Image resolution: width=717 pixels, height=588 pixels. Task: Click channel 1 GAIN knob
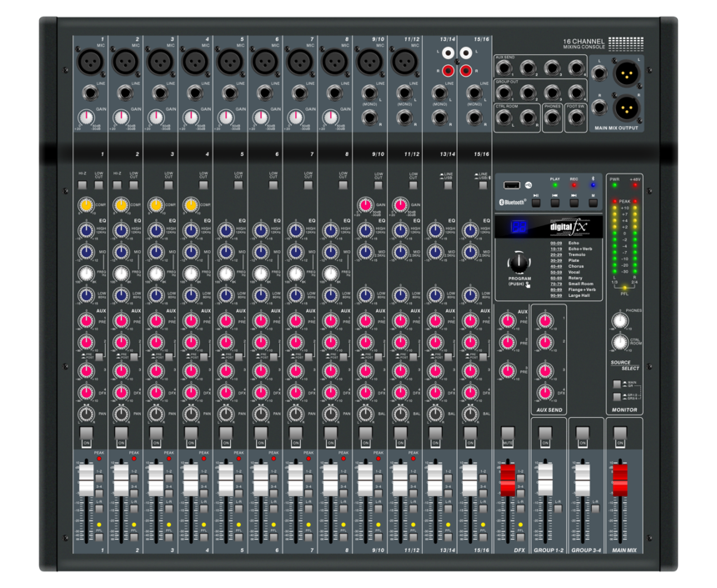86,118
